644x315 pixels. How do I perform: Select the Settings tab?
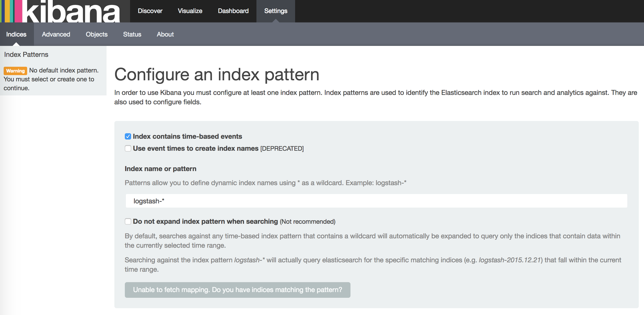pos(276,11)
